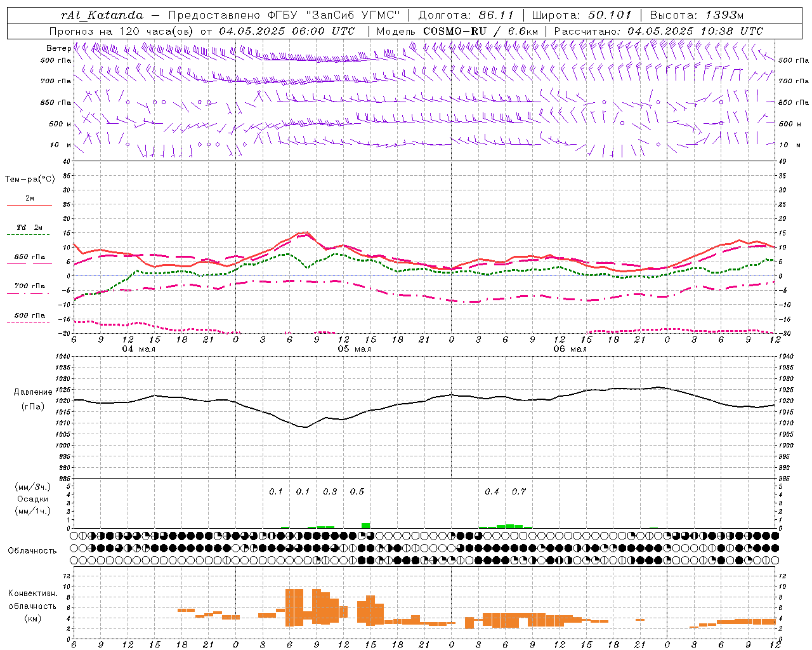812x650 pixels.
Task: Click the 700 гПа temperature legend entry
Action: tap(30, 286)
